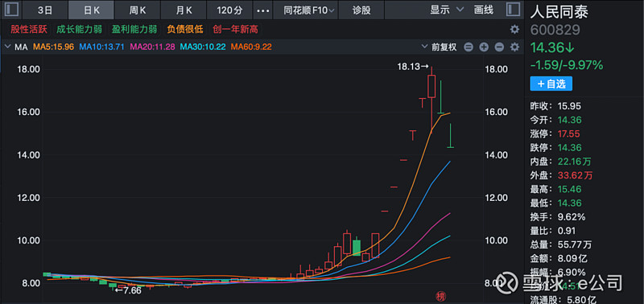Screen dimensions: 644x304
Task: Expand the 显示 display dropdown
Action: [x=447, y=10]
